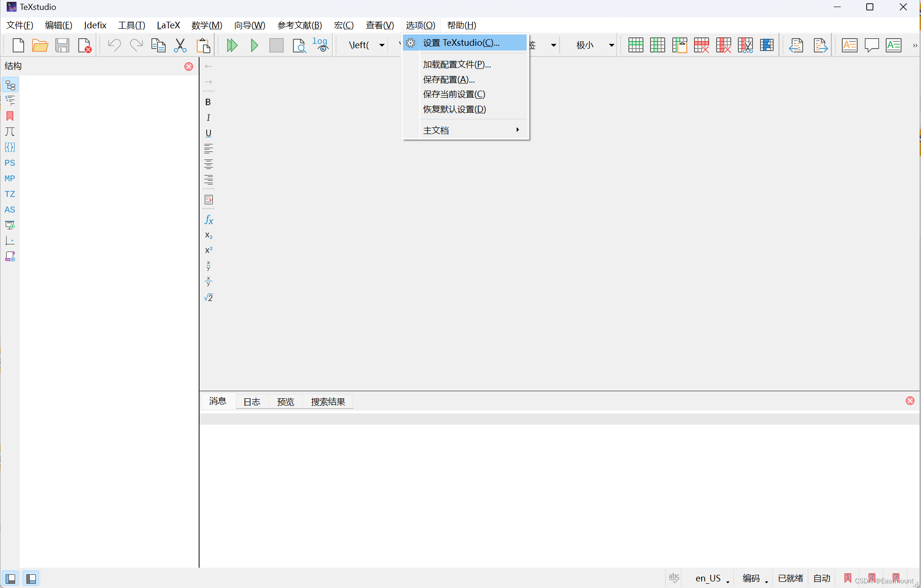View the PDF with the magnifier document icon
Viewport: 921px width, 588px height.
pyautogui.click(x=299, y=45)
